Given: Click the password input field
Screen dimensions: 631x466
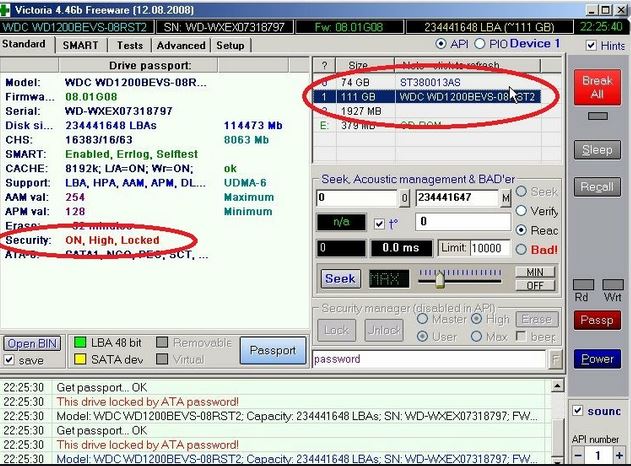Looking at the screenshot, I should (x=429, y=359).
